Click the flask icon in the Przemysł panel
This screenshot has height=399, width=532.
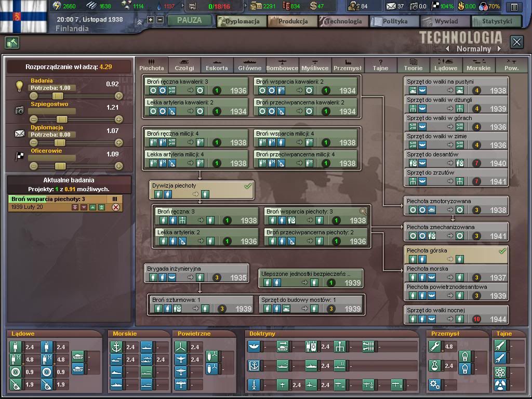tap(435, 366)
